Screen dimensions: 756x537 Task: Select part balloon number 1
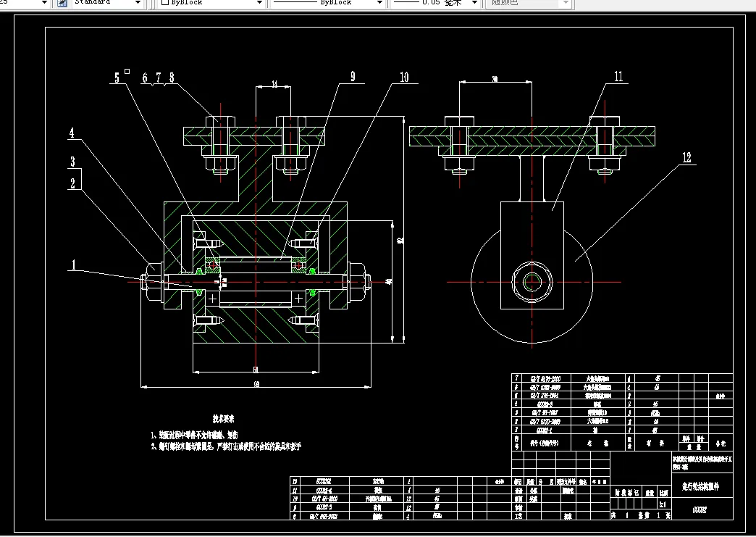pos(74,265)
